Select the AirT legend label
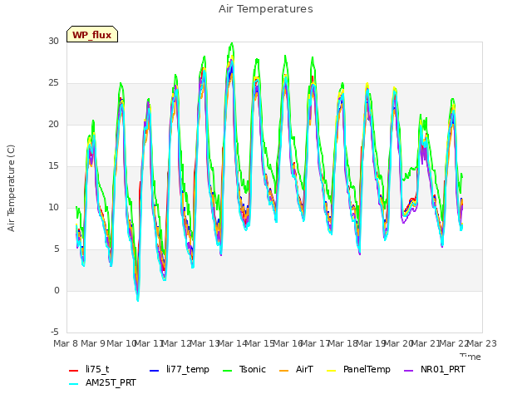The height and width of the screenshot is (399, 532). tap(304, 369)
